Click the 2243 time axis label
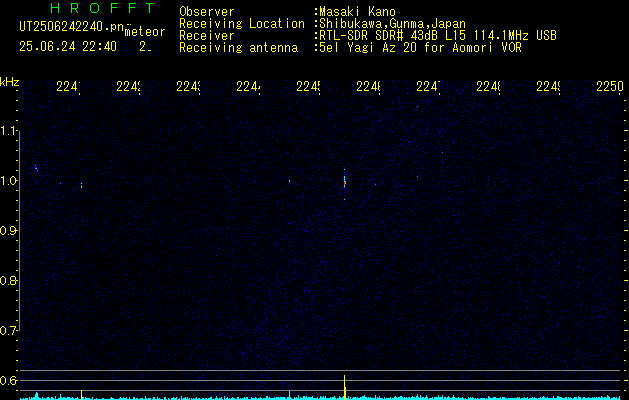Viewport: 629px width, 400px height. click(x=188, y=86)
